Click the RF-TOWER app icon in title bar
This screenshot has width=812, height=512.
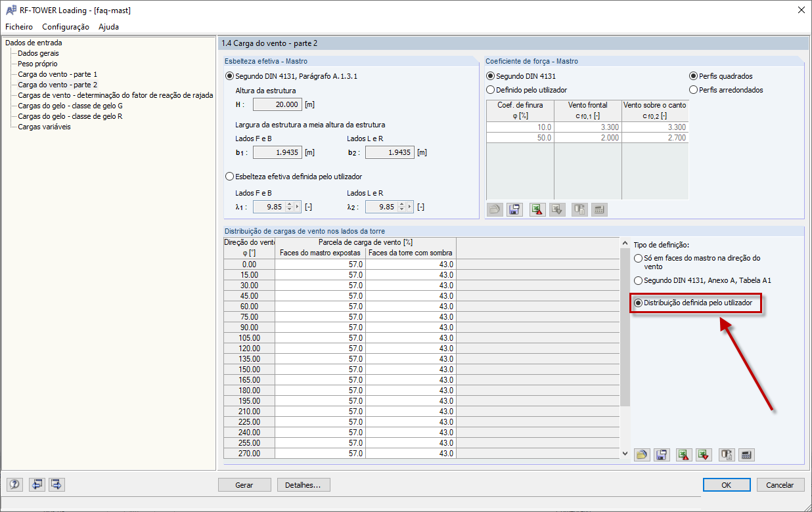pos(11,10)
